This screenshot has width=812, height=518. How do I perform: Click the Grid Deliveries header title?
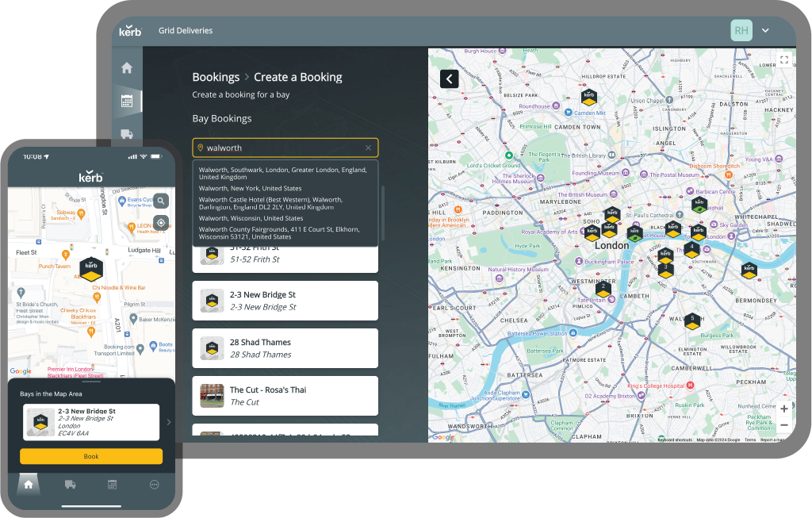point(186,31)
